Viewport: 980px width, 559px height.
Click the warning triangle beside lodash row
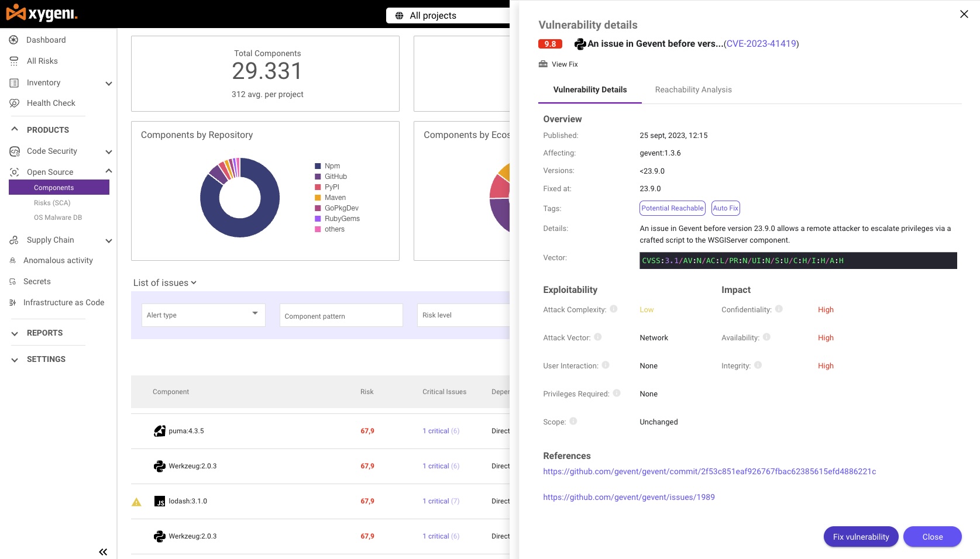pos(136,502)
